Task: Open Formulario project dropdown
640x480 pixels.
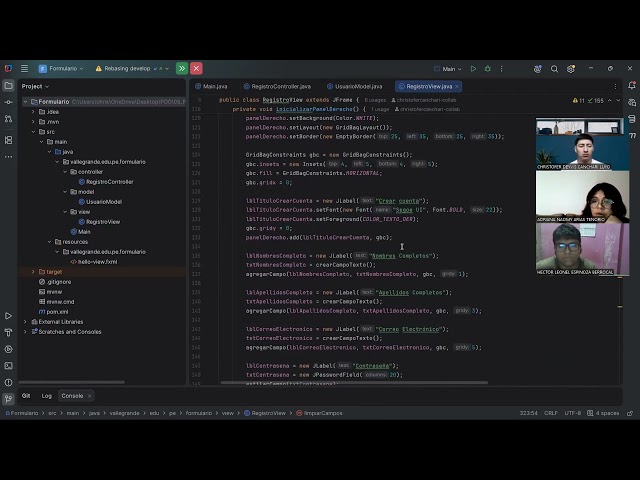Action: click(x=61, y=69)
